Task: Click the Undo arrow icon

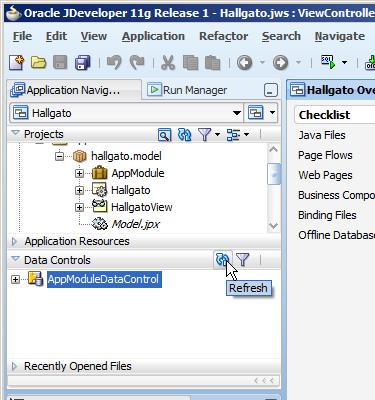Action: click(114, 62)
